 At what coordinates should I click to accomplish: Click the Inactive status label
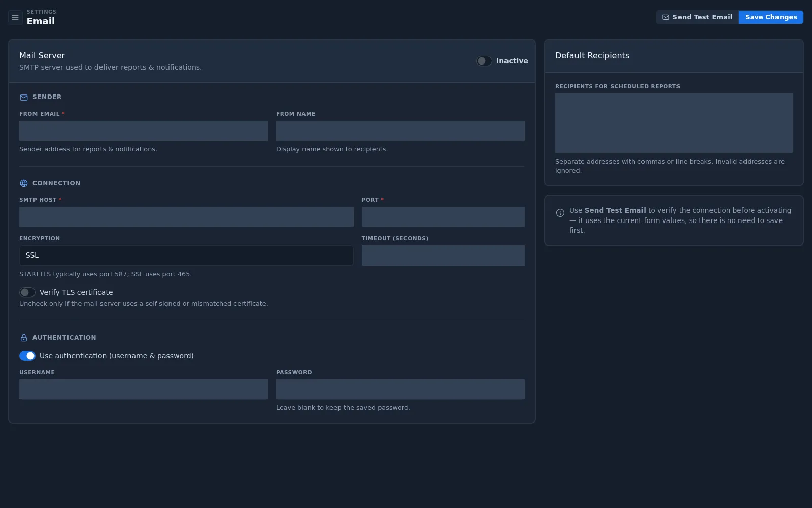[512, 61]
